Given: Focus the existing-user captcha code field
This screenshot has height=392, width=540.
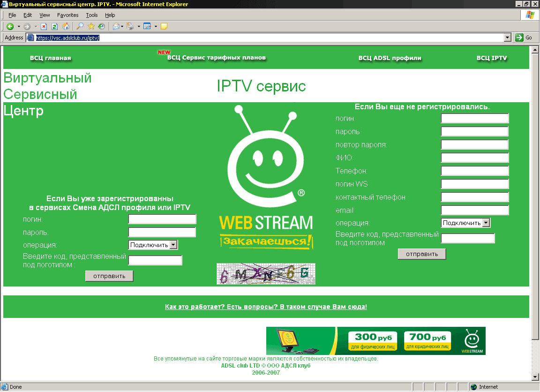Looking at the screenshot, I should click(155, 260).
